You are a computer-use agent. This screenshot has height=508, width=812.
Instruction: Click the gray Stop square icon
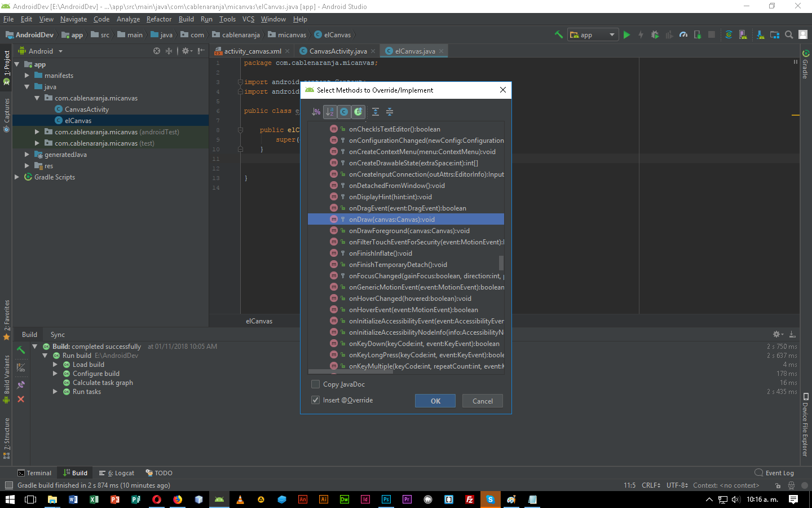click(x=712, y=34)
